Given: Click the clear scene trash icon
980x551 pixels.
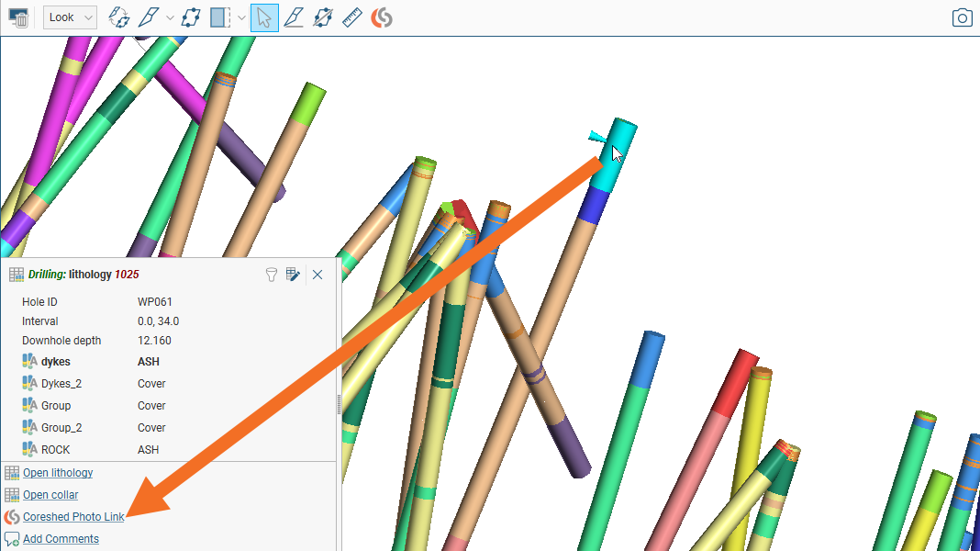Looking at the screenshot, I should pos(18,17).
